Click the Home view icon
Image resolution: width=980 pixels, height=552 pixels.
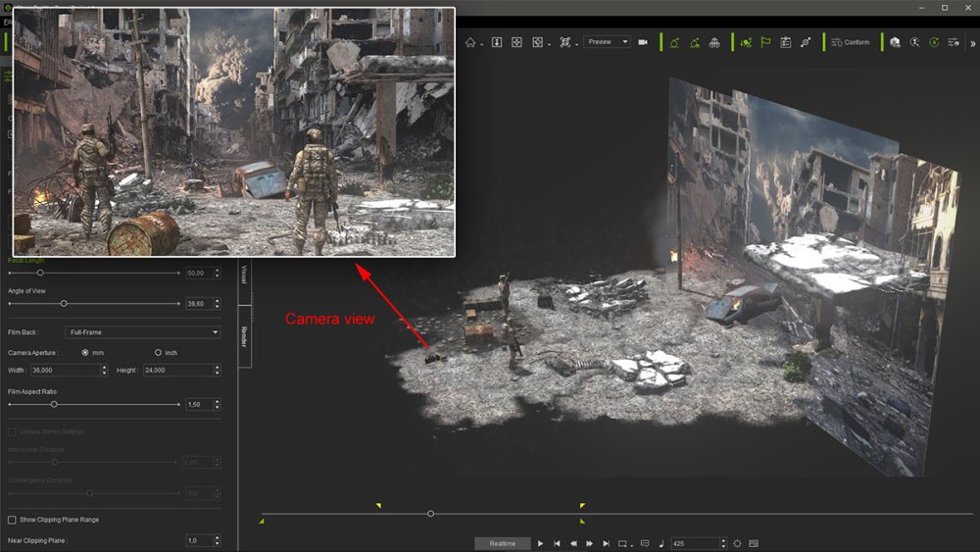[470, 42]
